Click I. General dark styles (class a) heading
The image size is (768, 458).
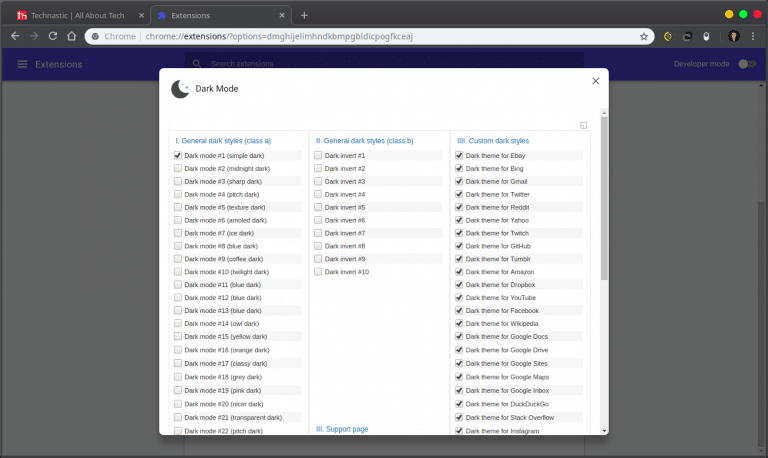tap(223, 141)
